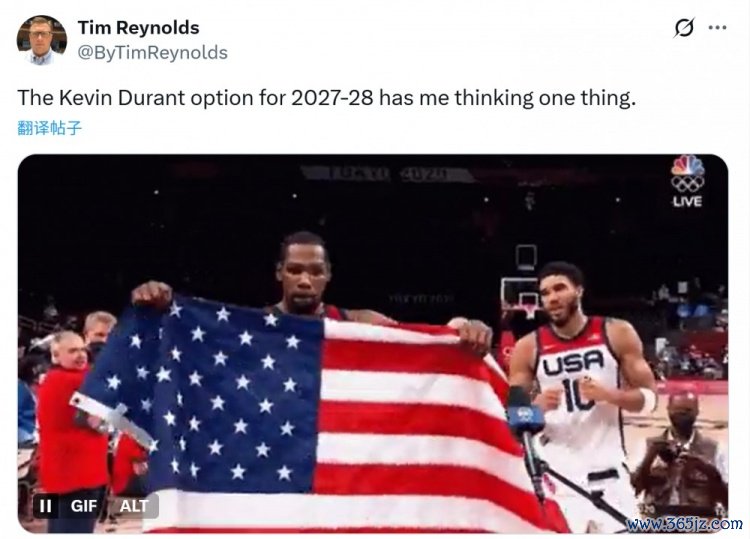Click the NBC peacock logo in GIF
Image resolution: width=750 pixels, height=539 pixels.
pyautogui.click(x=687, y=165)
